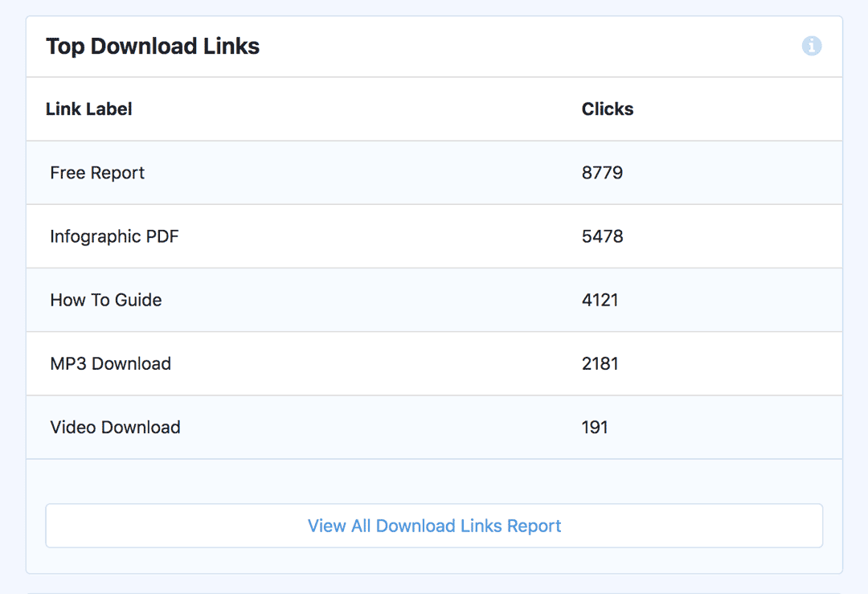
Task: Select the Infographic PDF row
Action: point(321,236)
